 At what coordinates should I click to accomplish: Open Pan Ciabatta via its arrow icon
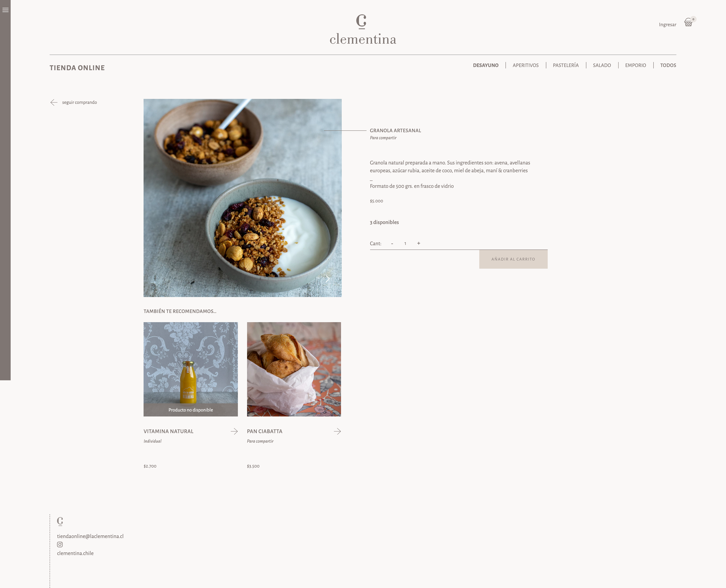pyautogui.click(x=337, y=431)
